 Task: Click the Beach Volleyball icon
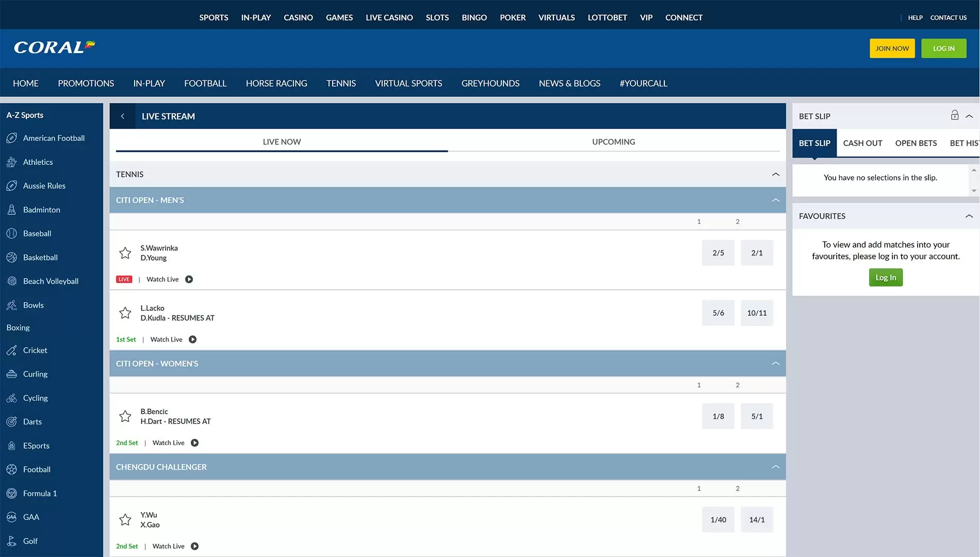(12, 281)
